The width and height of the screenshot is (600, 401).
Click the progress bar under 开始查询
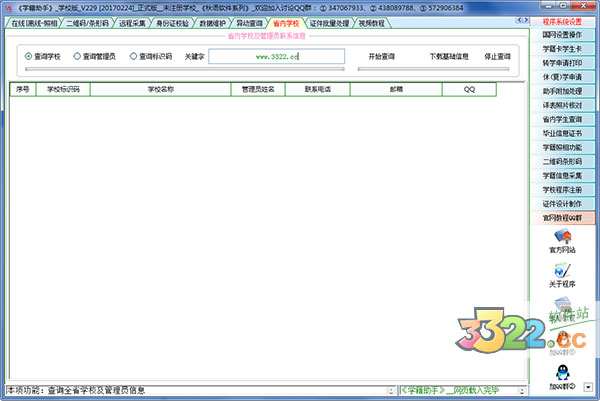click(434, 69)
